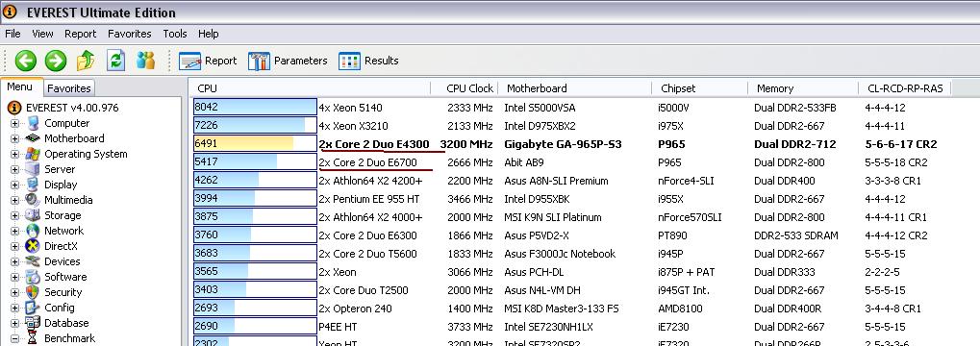Screen dimensions: 980x346
Task: Expand the Multimedia tree node
Action: pyautogui.click(x=15, y=201)
